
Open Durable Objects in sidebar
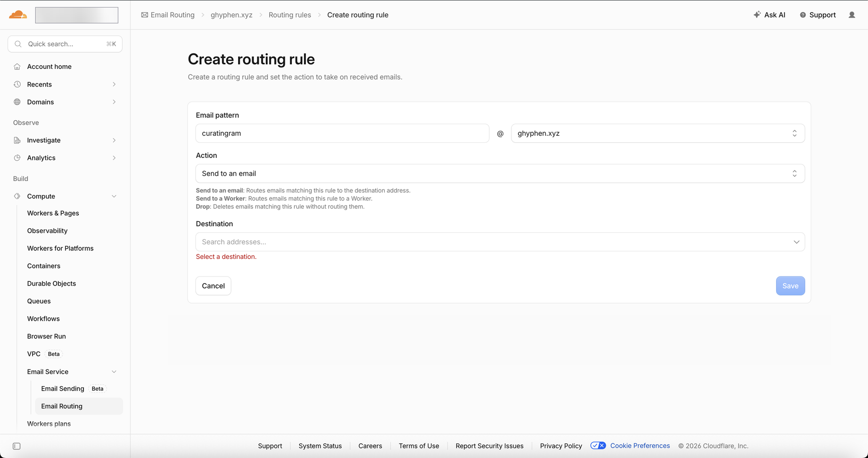52,284
